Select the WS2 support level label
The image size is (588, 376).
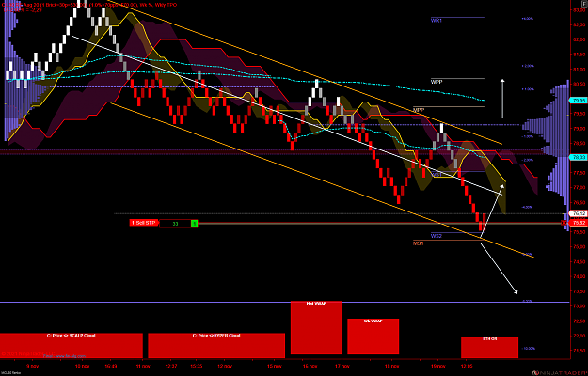(437, 236)
